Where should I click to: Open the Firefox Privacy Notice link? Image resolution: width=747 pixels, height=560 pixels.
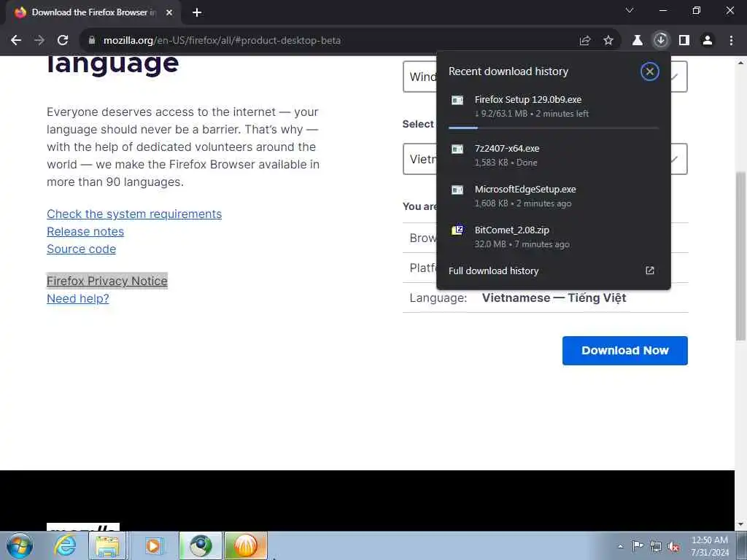click(107, 281)
